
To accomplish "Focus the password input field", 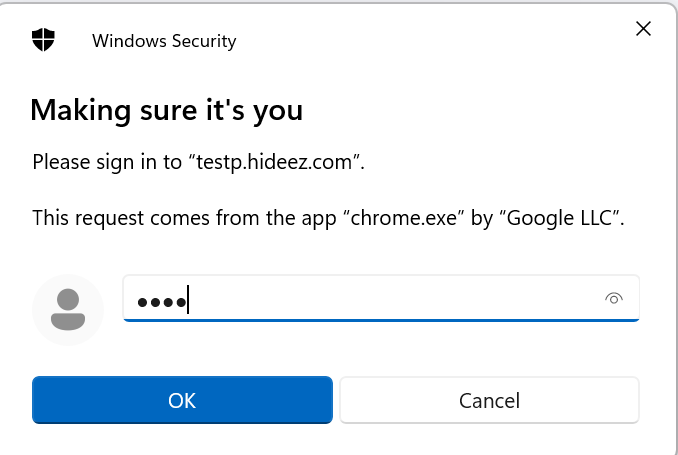I will [380, 298].
